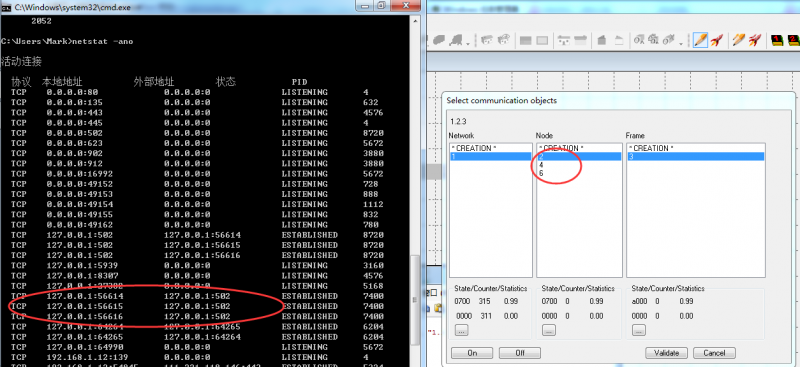Open the ellipsis button under Network statistics
The width and height of the screenshot is (800, 367).
461,330
